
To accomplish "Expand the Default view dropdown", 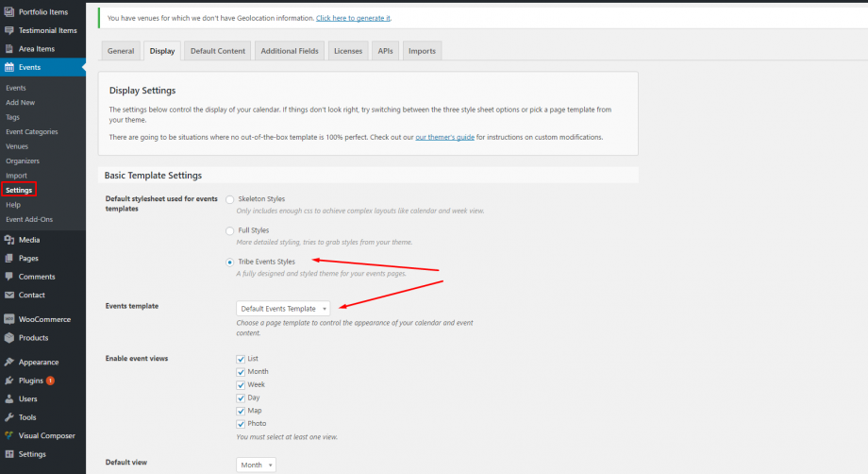I will click(256, 465).
